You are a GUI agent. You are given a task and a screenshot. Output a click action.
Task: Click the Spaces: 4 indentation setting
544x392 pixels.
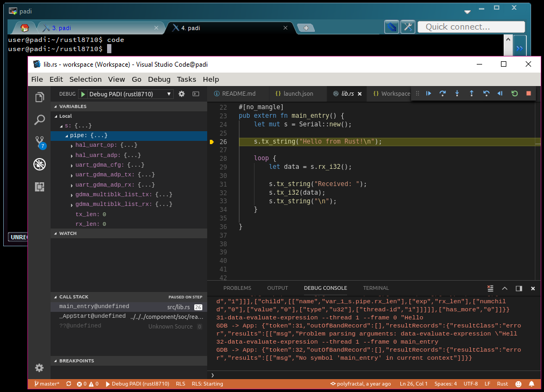pyautogui.click(x=446, y=384)
